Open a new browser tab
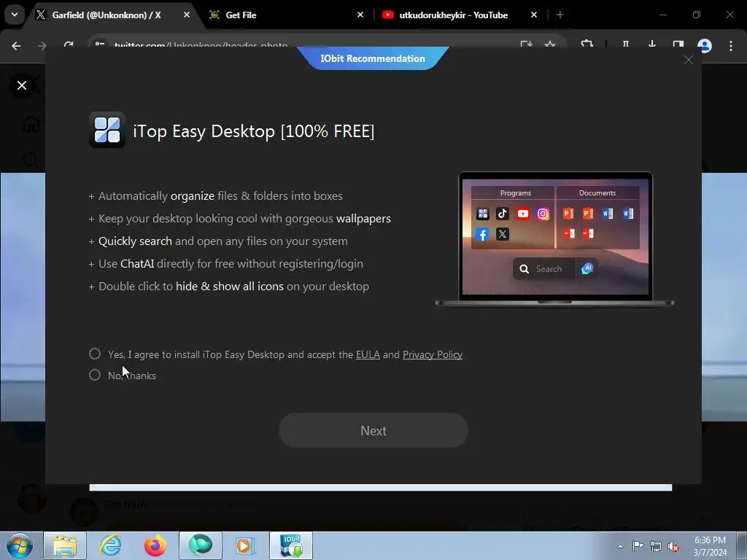Screen dimensions: 747x560 (560, 15)
